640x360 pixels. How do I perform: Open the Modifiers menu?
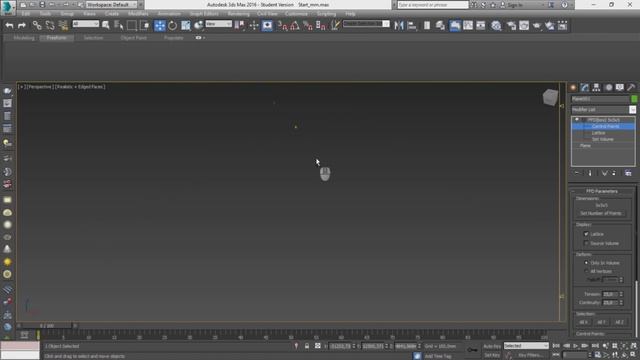click(x=138, y=14)
